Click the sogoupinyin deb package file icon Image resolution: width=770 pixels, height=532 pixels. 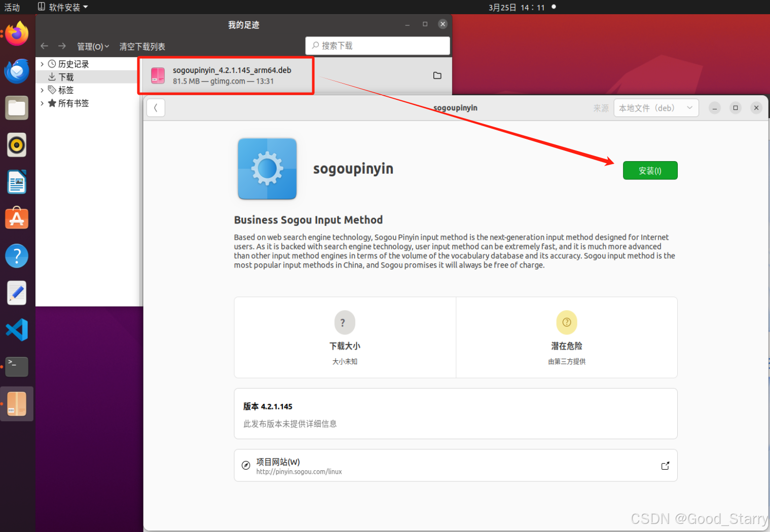point(158,75)
